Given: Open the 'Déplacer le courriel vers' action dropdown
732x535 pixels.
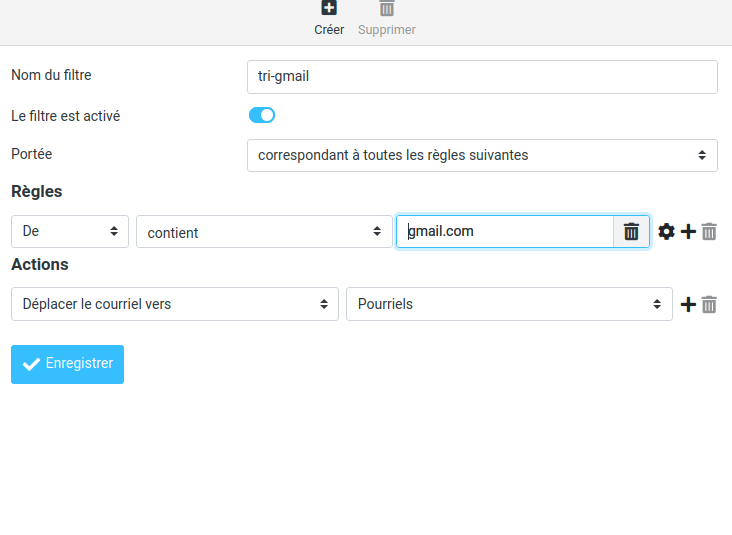Looking at the screenshot, I should click(x=175, y=304).
